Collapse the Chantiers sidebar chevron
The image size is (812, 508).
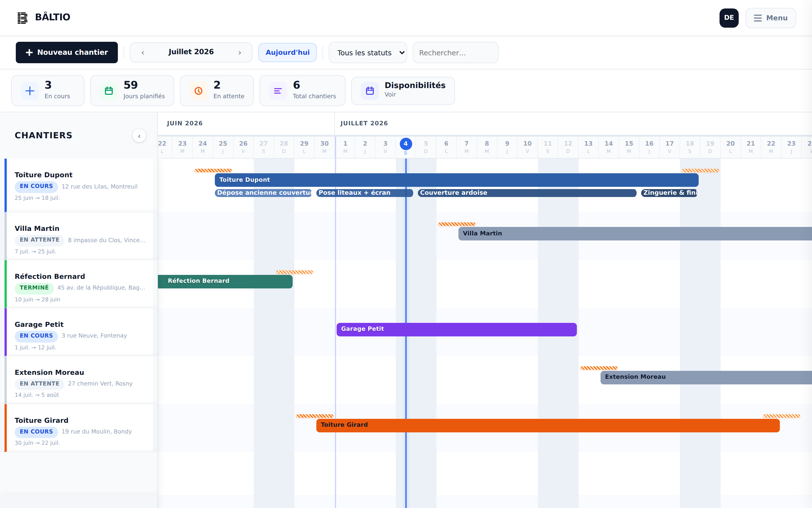pyautogui.click(x=139, y=136)
